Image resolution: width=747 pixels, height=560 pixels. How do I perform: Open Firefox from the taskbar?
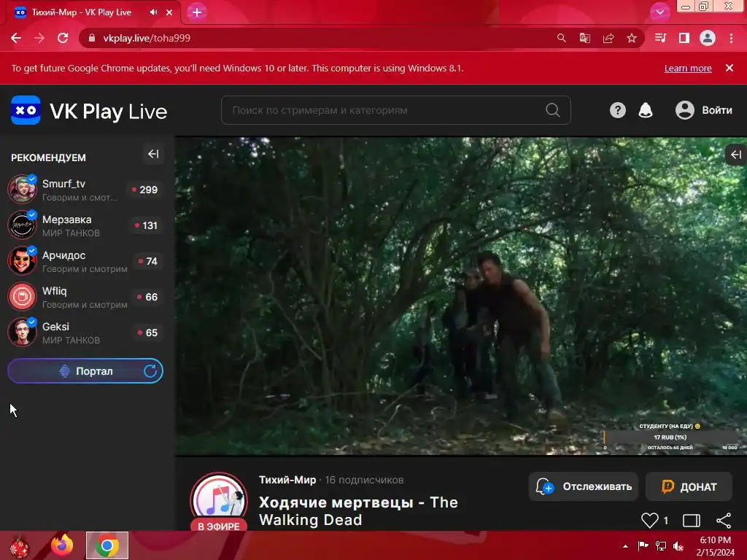click(62, 545)
